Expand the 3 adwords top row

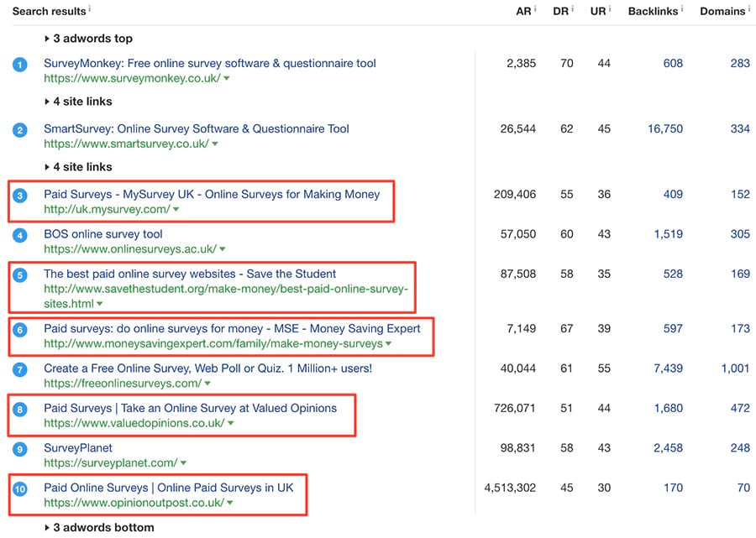pos(87,39)
